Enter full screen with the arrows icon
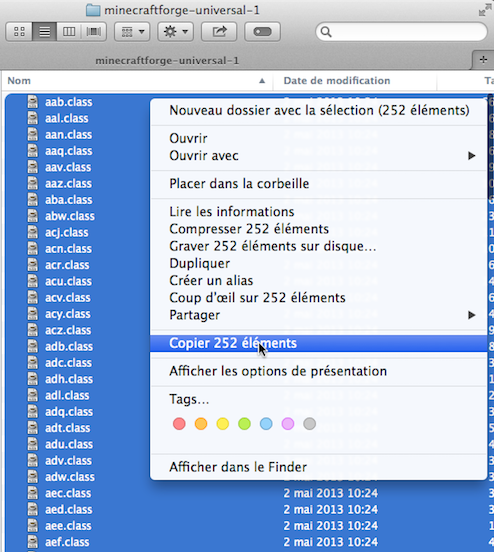The image size is (494, 552). pyautogui.click(x=485, y=10)
